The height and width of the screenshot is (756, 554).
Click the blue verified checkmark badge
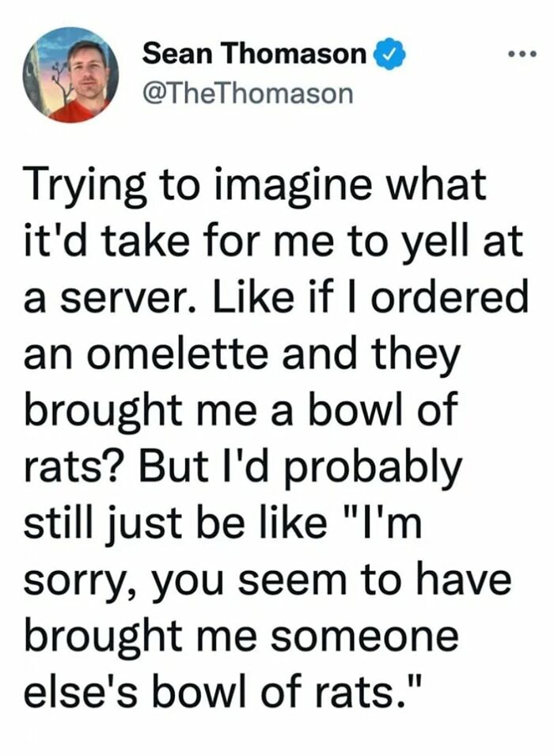(390, 55)
